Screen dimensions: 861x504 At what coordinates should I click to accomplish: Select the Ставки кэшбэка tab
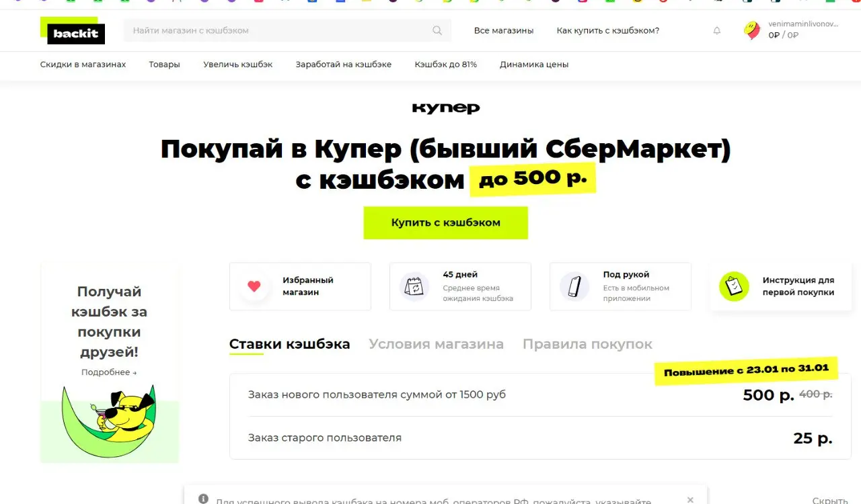(290, 344)
